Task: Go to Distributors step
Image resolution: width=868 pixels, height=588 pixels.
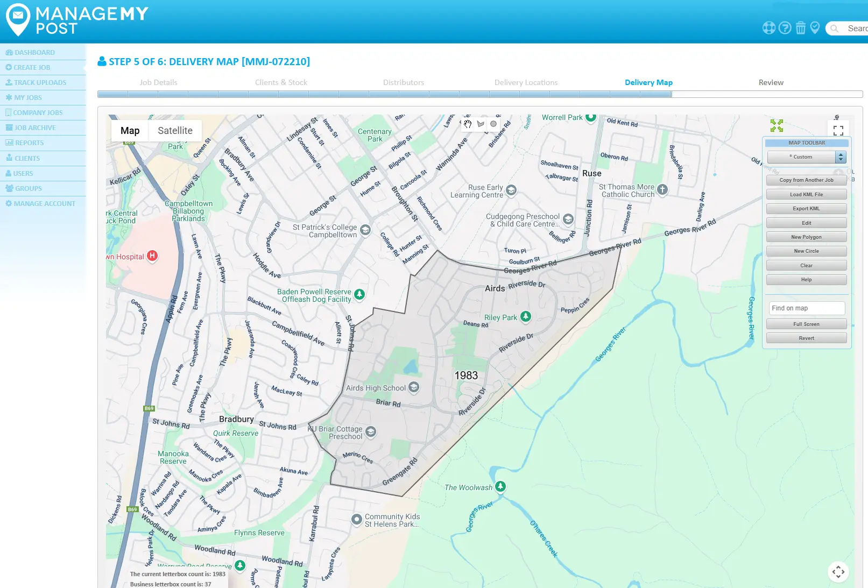Action: (404, 82)
